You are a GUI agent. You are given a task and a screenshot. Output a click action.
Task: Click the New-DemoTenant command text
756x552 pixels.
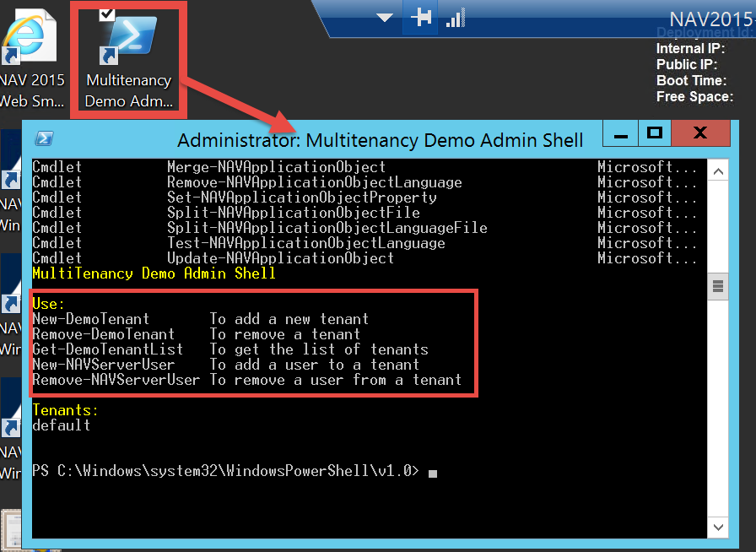click(x=91, y=319)
